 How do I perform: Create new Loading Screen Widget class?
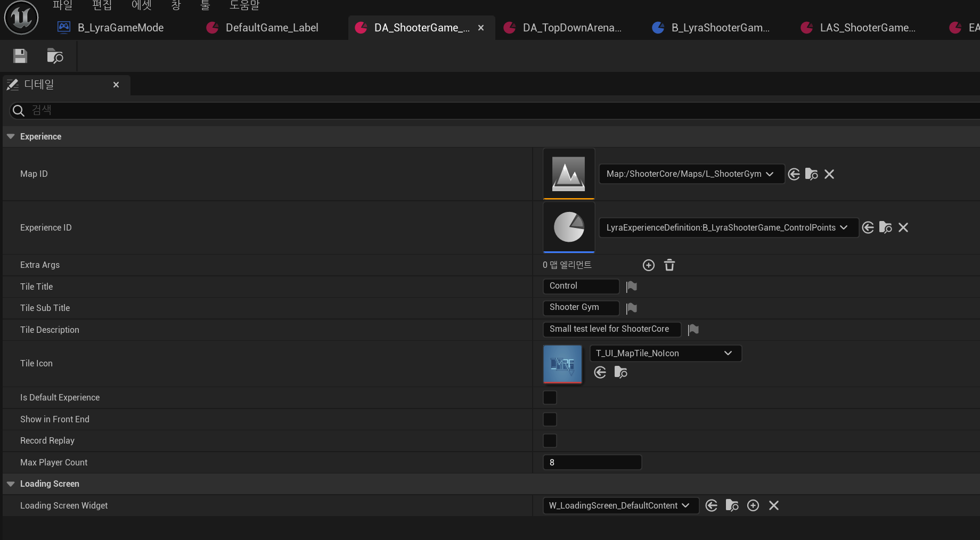point(753,505)
